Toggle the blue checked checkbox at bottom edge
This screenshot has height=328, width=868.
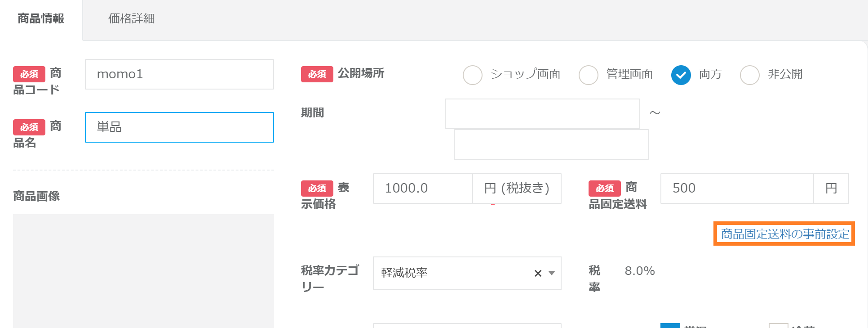pyautogui.click(x=670, y=326)
